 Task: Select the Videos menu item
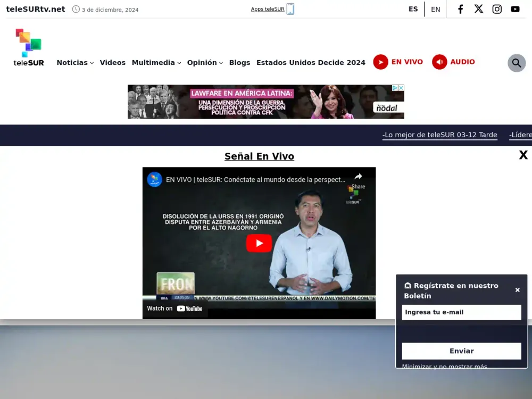coord(112,62)
